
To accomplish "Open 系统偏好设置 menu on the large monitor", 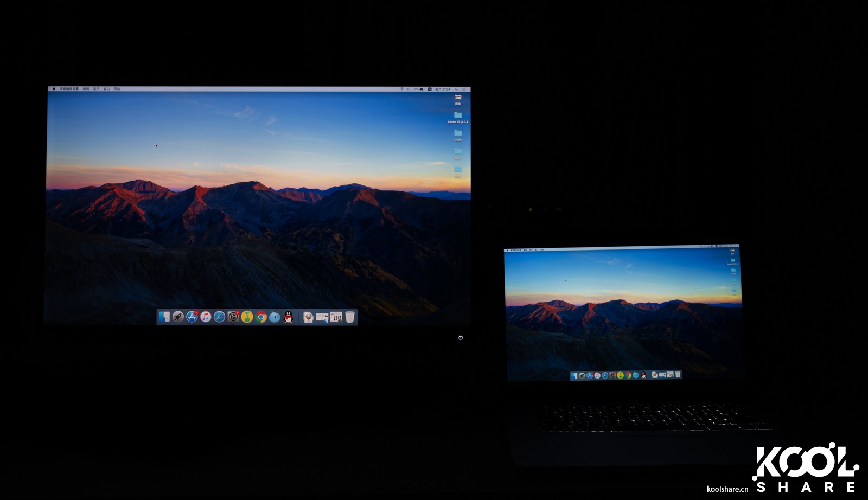I will [69, 89].
